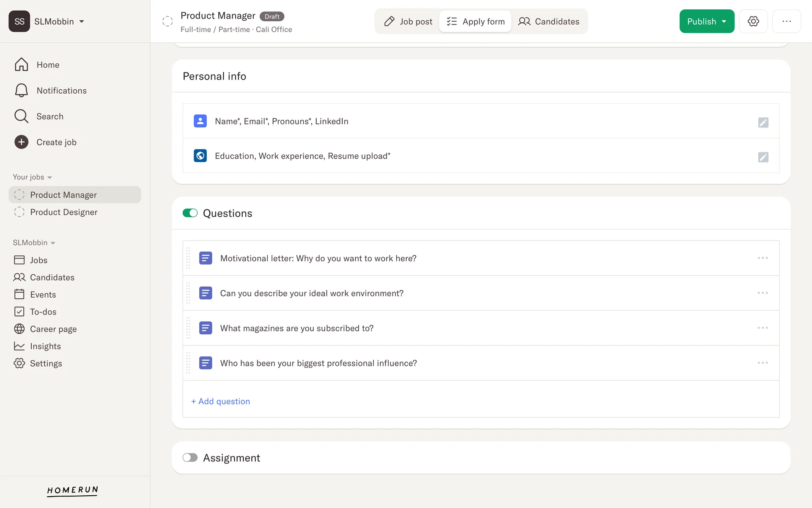812x508 pixels.
Task: Open the Publish button dropdown arrow
Action: [x=724, y=22]
